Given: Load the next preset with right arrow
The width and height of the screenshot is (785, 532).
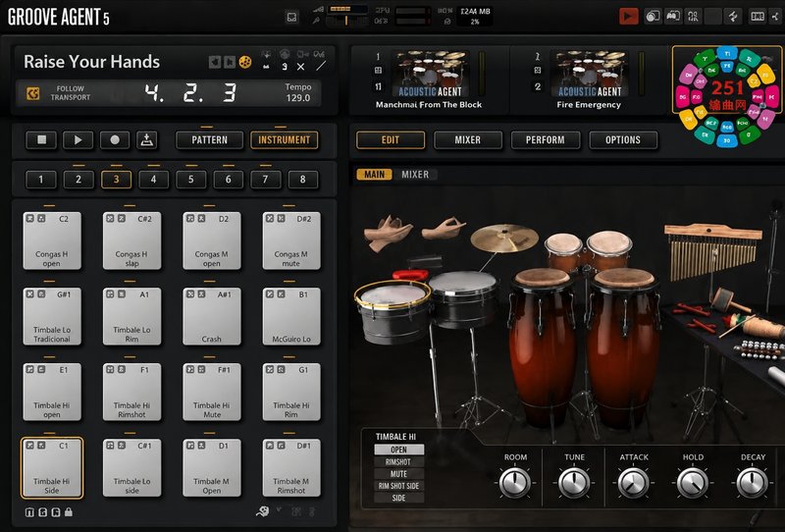Looking at the screenshot, I should (230, 62).
